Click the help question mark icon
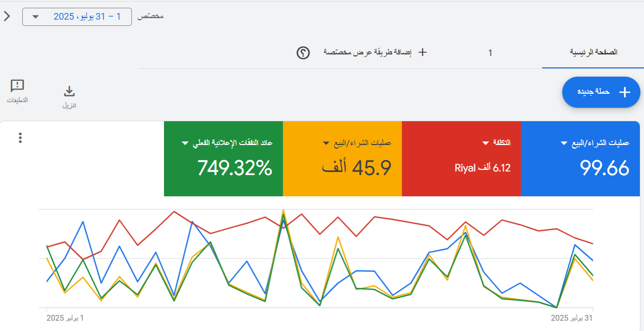The height and width of the screenshot is (331, 644). (x=303, y=52)
